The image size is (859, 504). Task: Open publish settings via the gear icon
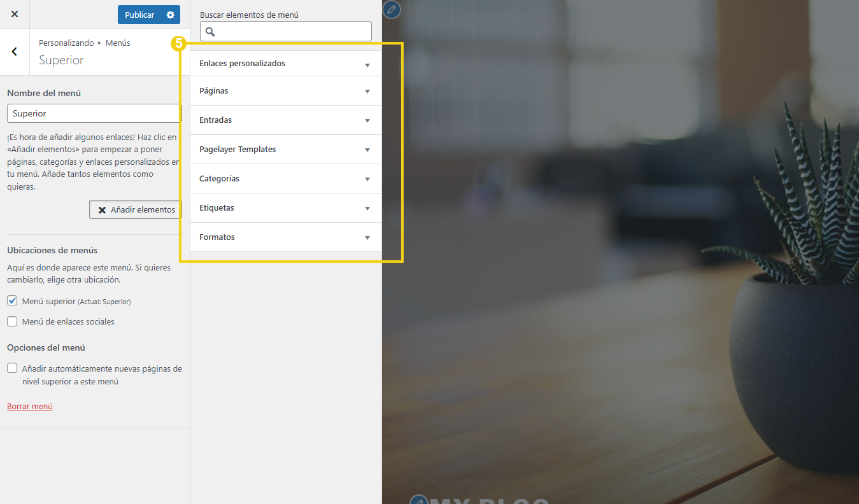169,14
